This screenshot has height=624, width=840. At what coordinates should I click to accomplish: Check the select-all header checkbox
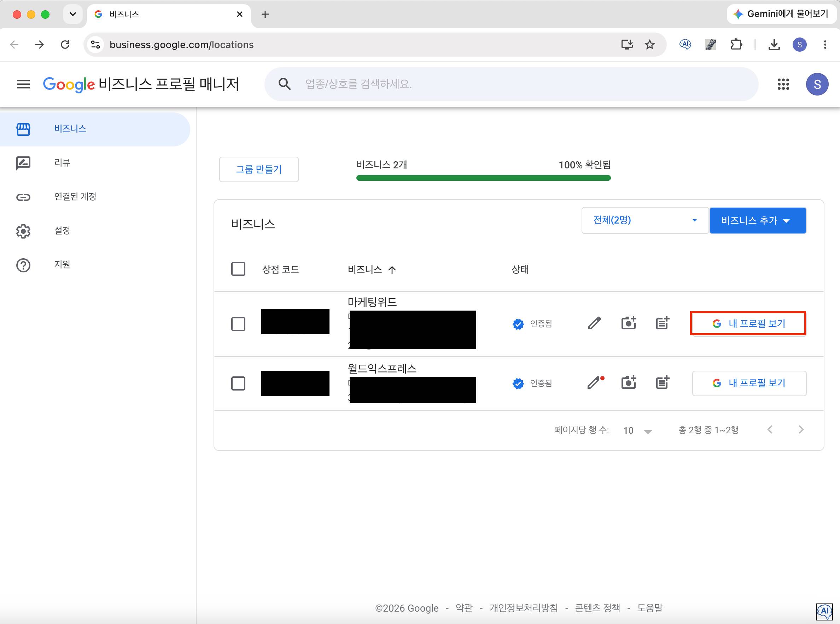238,269
